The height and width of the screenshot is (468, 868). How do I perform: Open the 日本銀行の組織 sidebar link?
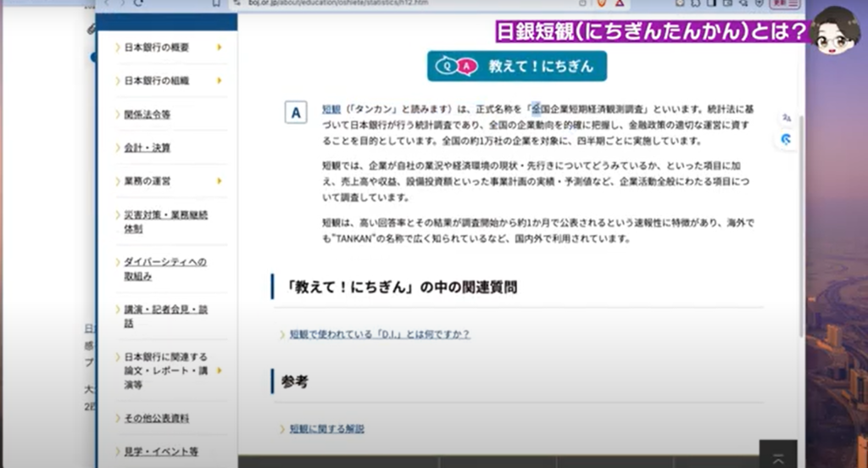156,81
